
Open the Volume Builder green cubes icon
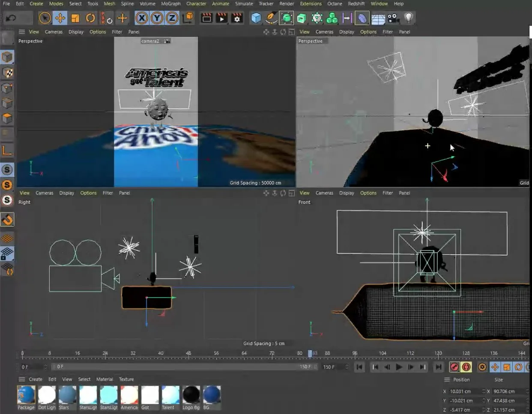[332, 18]
